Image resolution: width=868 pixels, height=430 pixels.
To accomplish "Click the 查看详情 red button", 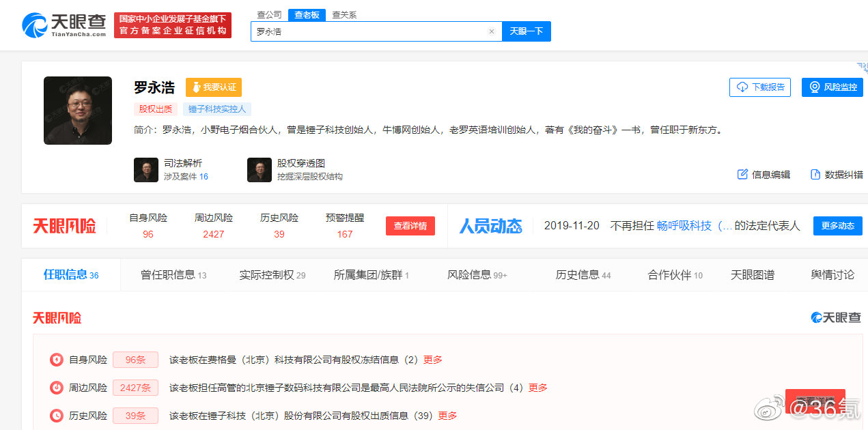I will [x=410, y=226].
